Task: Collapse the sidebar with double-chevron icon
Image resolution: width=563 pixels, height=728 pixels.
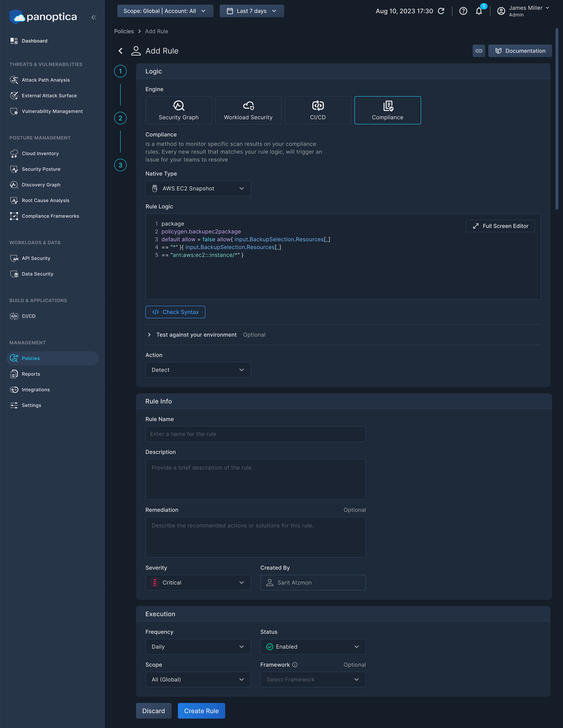Action: point(94,17)
